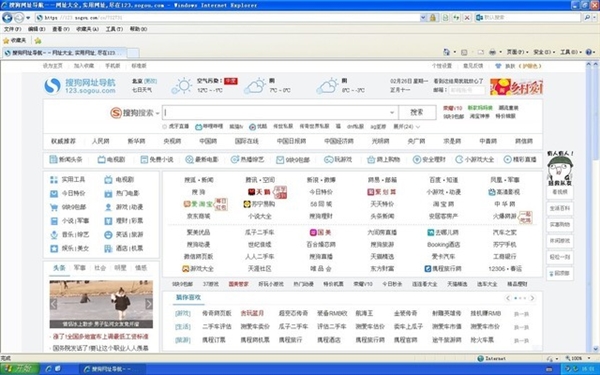The width and height of the screenshot is (600, 375).
Task: Expand the 展开(24) list under search
Action: point(406,127)
